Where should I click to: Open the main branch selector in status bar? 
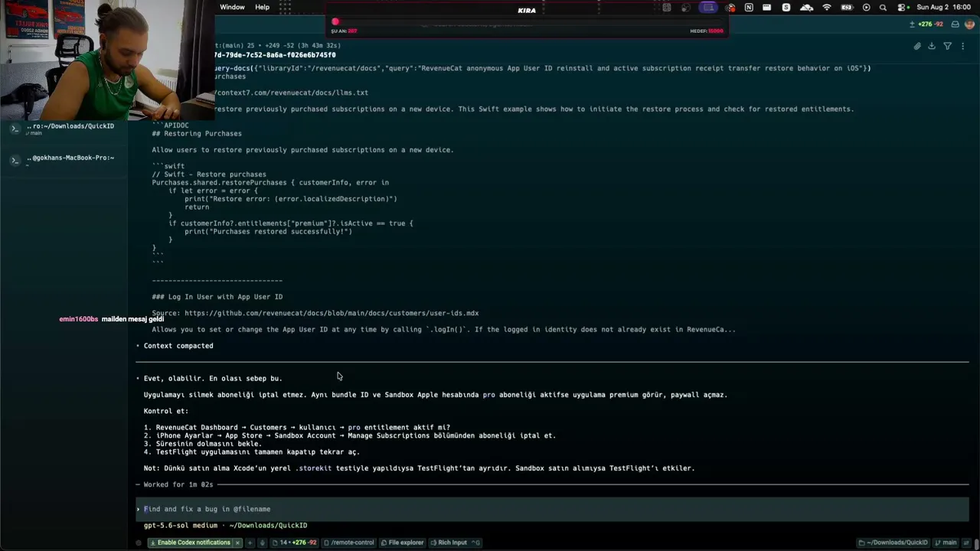click(945, 543)
